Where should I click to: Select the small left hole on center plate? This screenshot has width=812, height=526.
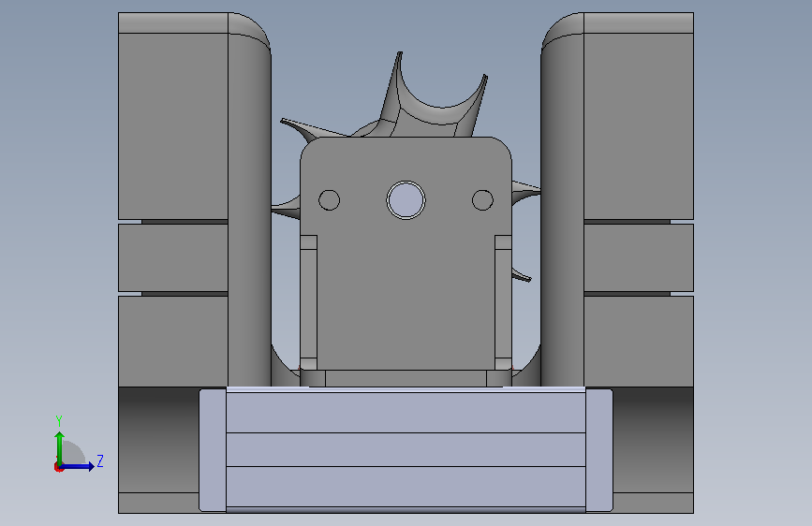[330, 200]
